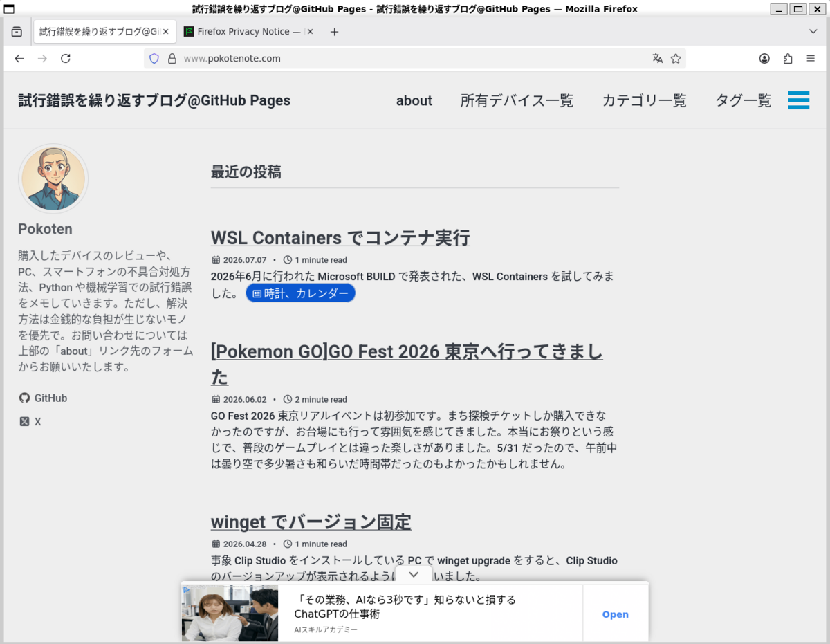Viewport: 830px width, 644px height.
Task: Click the blog title 試行錯誤を繰り返すブログ@GitHub Pages
Action: point(154,100)
